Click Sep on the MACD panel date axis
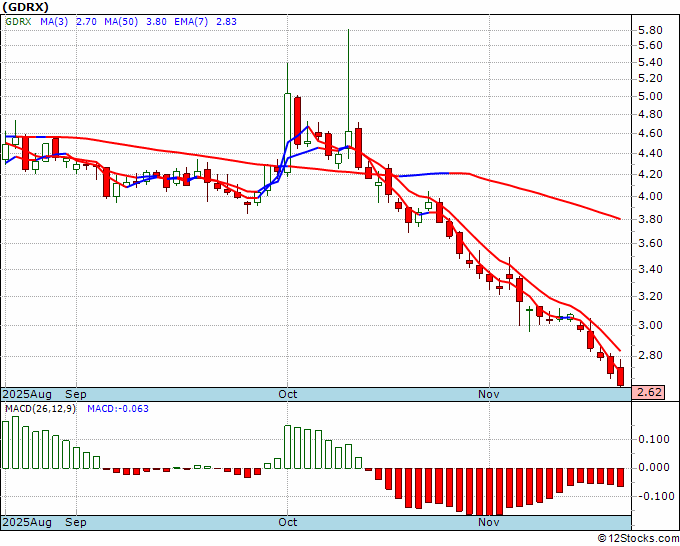 pos(76,522)
